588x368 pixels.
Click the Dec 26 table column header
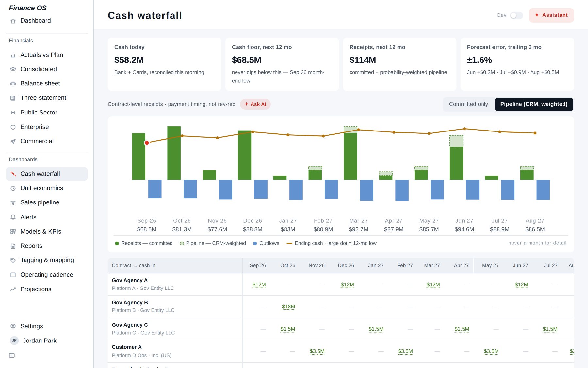coord(346,265)
